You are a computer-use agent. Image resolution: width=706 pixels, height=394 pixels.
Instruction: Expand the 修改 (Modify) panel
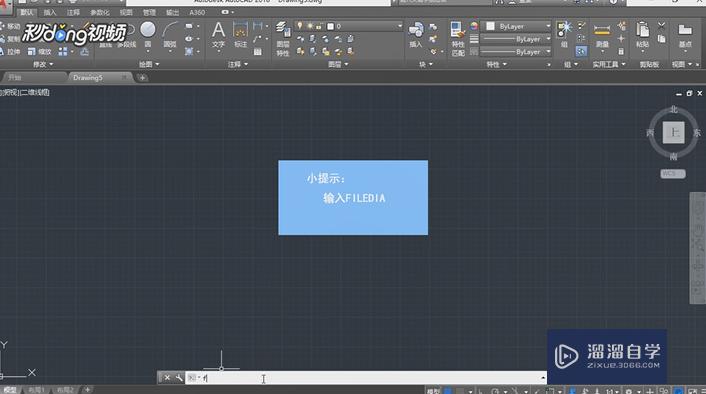[x=43, y=64]
